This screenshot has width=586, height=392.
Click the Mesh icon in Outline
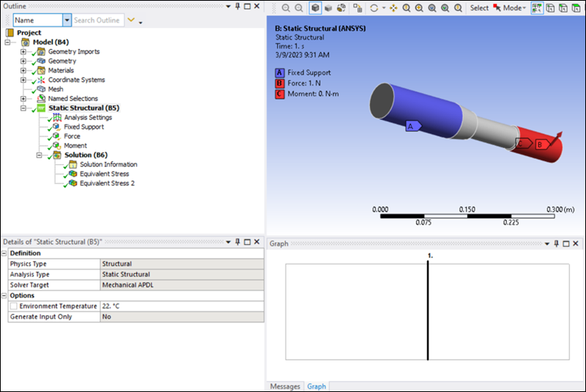pyautogui.click(x=41, y=89)
